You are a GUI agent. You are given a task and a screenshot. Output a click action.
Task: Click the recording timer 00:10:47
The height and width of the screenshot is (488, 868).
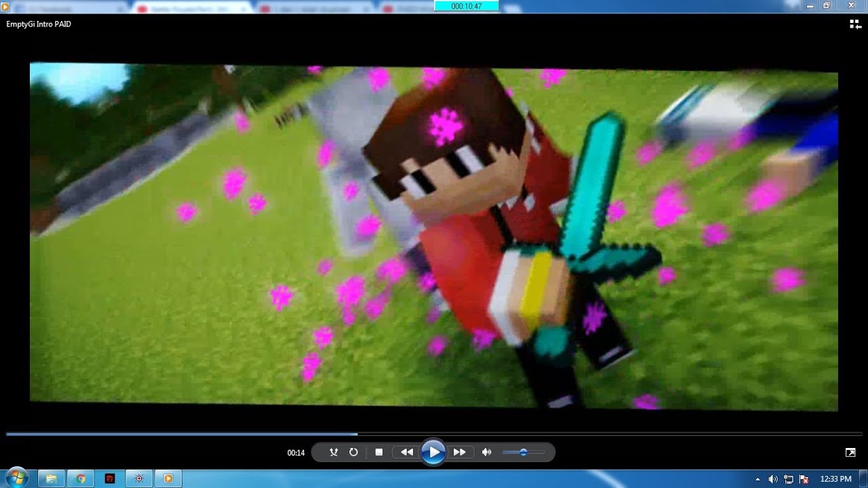[466, 5]
